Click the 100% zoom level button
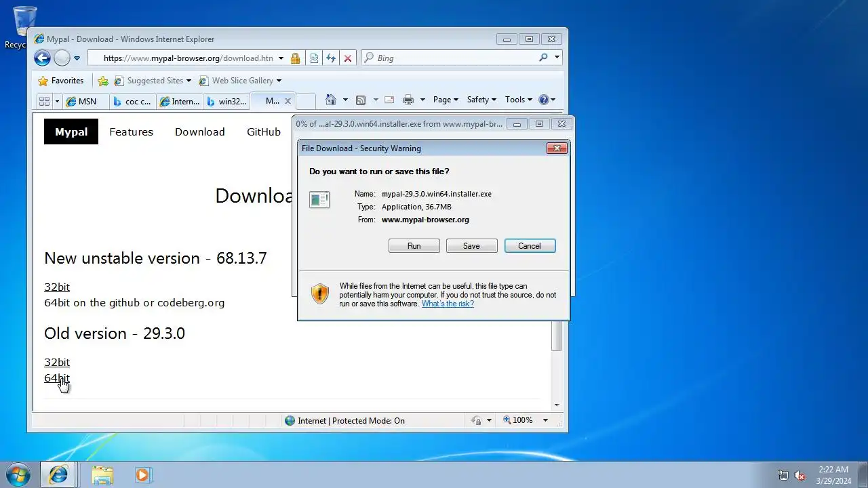868x488 pixels. click(518, 420)
